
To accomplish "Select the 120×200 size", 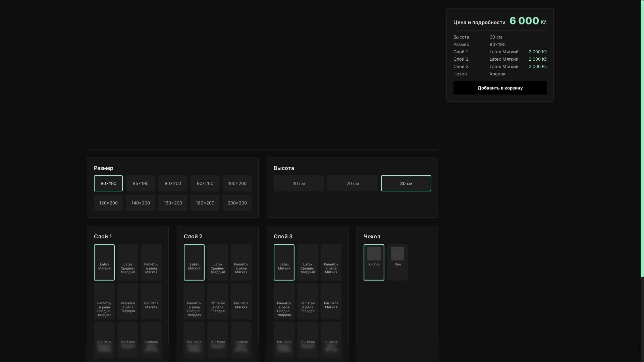I will (108, 203).
